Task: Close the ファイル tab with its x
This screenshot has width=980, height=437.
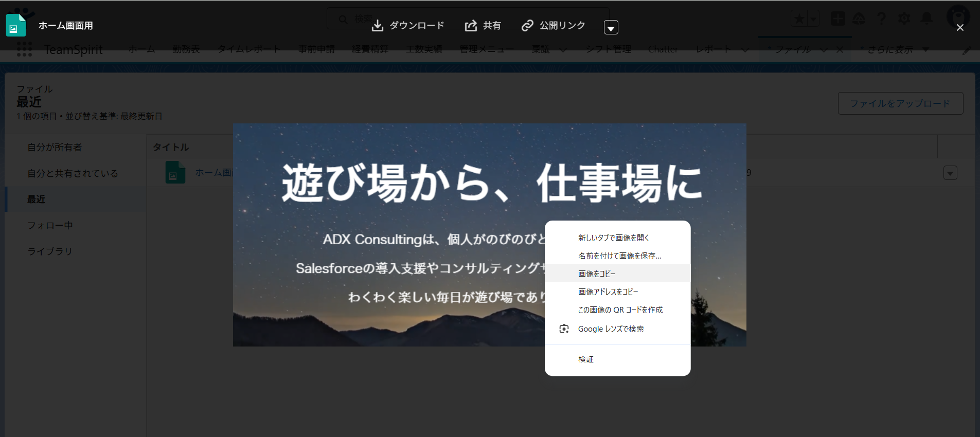Action: [840, 50]
